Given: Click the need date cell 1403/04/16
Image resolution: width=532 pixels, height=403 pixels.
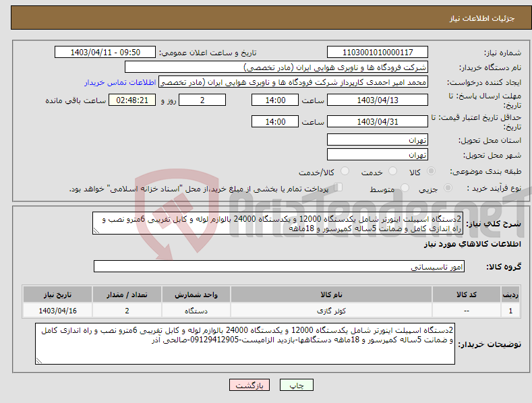Looking at the screenshot, I should pyautogui.click(x=58, y=311).
